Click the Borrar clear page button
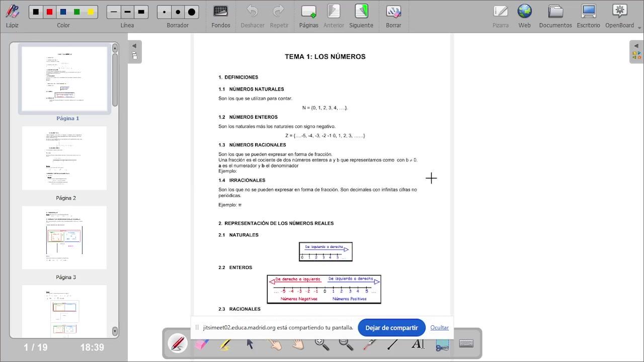 pyautogui.click(x=393, y=16)
